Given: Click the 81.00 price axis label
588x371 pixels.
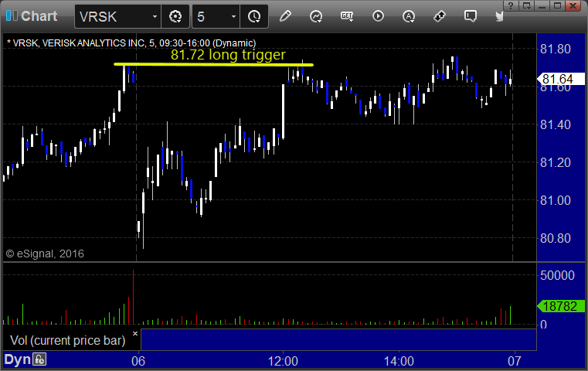Looking at the screenshot, I should click(x=555, y=200).
